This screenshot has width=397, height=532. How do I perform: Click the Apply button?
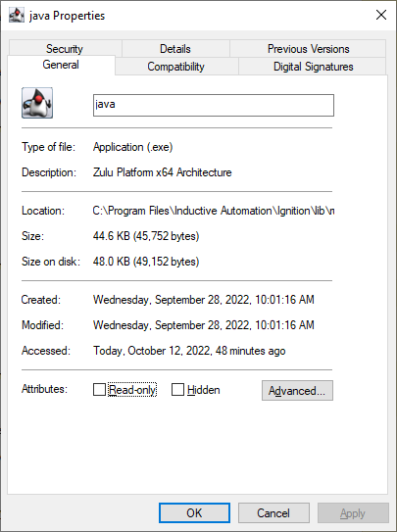tap(353, 513)
